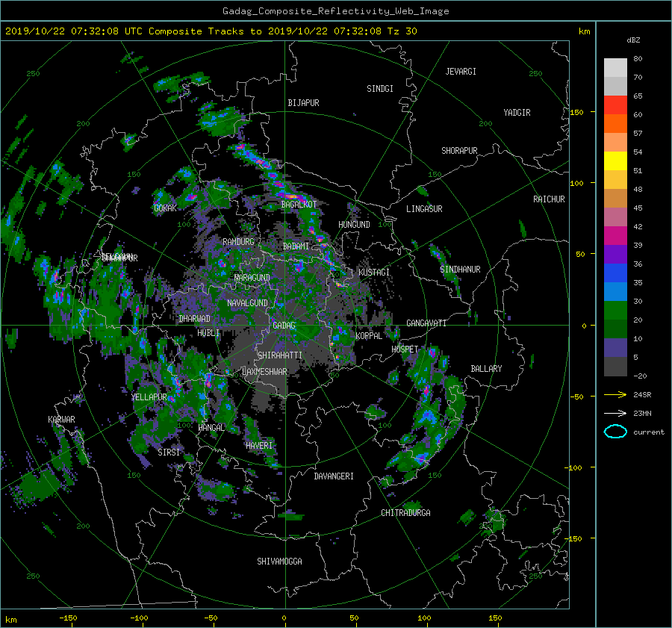Image resolution: width=672 pixels, height=628 pixels.
Task: Click the SINDHANUR town label
Action: 460,270
